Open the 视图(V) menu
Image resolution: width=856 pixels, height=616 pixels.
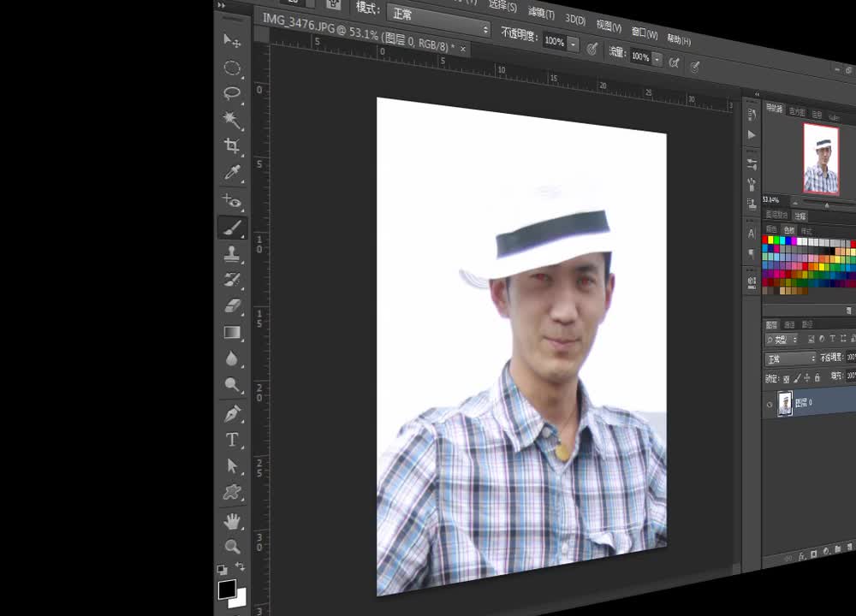click(x=609, y=27)
